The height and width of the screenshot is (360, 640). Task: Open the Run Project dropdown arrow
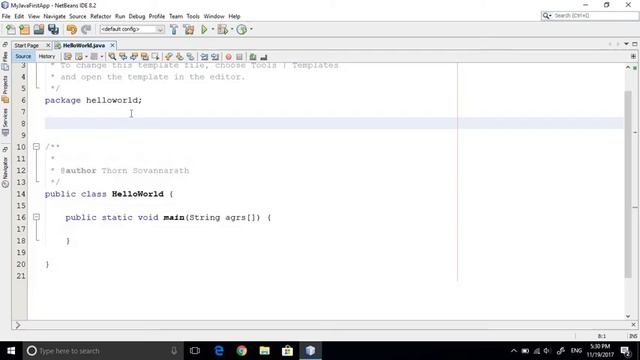(213, 29)
